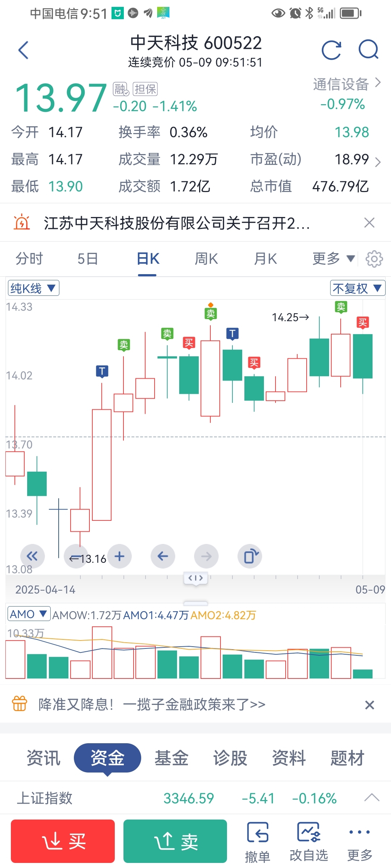Tap the green 卖 sell button
The image size is (391, 868).
click(x=175, y=841)
